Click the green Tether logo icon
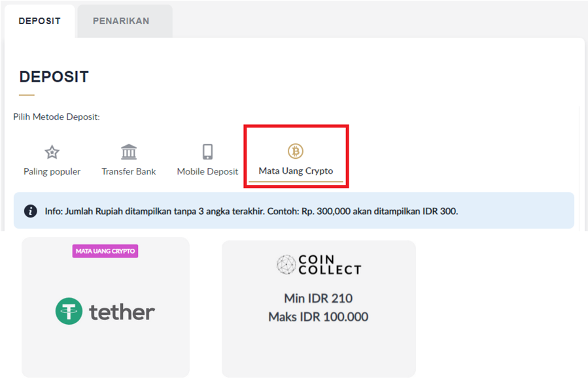This screenshot has width=588, height=392. coord(69,312)
